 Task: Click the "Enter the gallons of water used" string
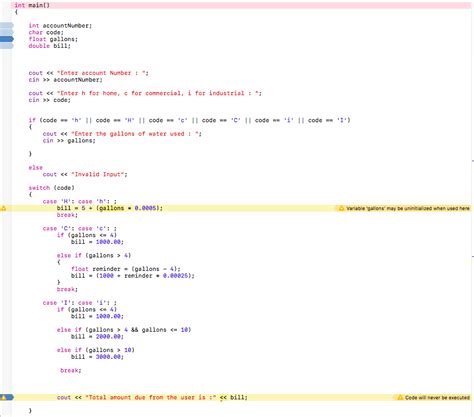pyautogui.click(x=135, y=134)
